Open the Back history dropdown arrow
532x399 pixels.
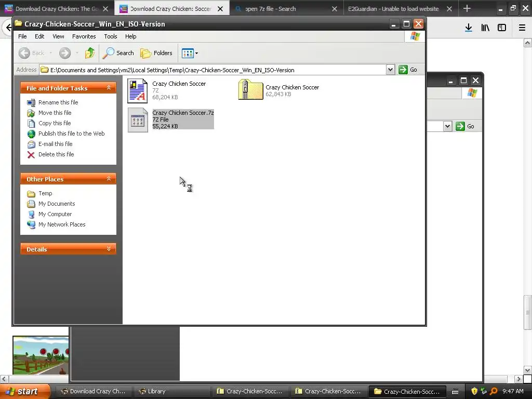click(x=50, y=53)
